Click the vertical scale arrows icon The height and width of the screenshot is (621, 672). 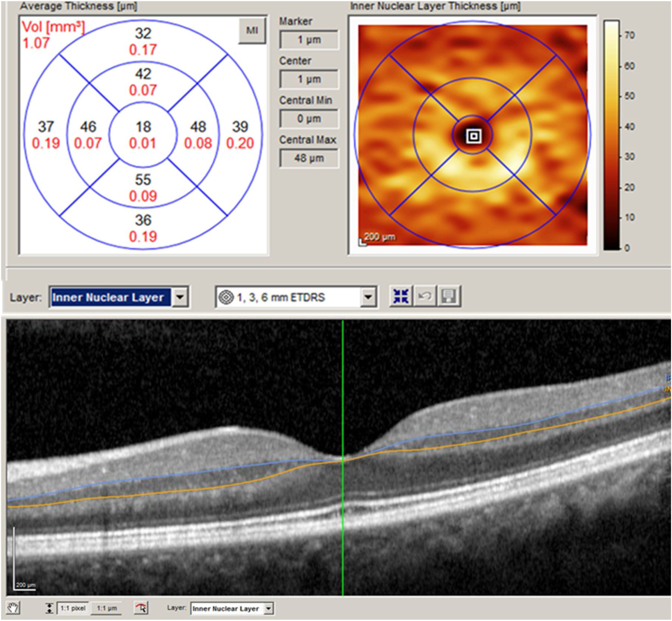[49, 608]
